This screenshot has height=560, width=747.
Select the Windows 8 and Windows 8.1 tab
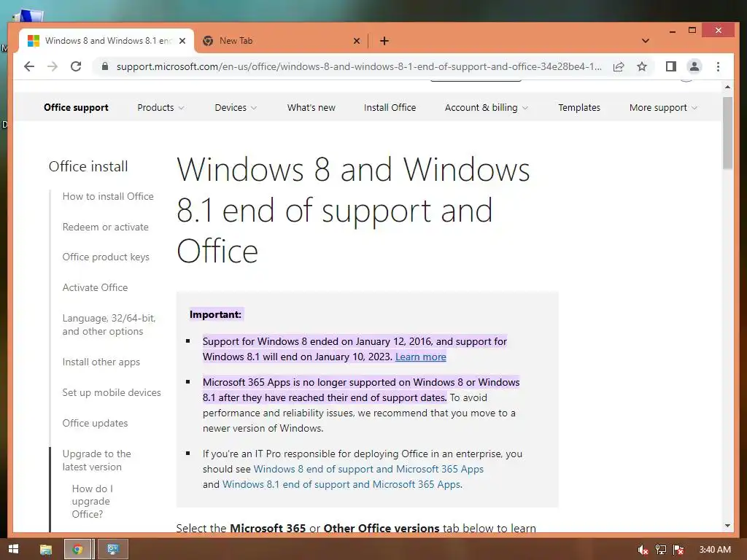107,41
